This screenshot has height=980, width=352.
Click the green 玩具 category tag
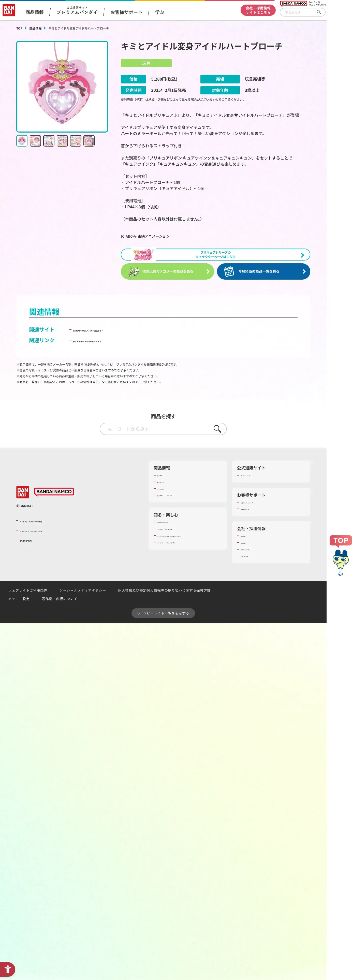(146, 63)
